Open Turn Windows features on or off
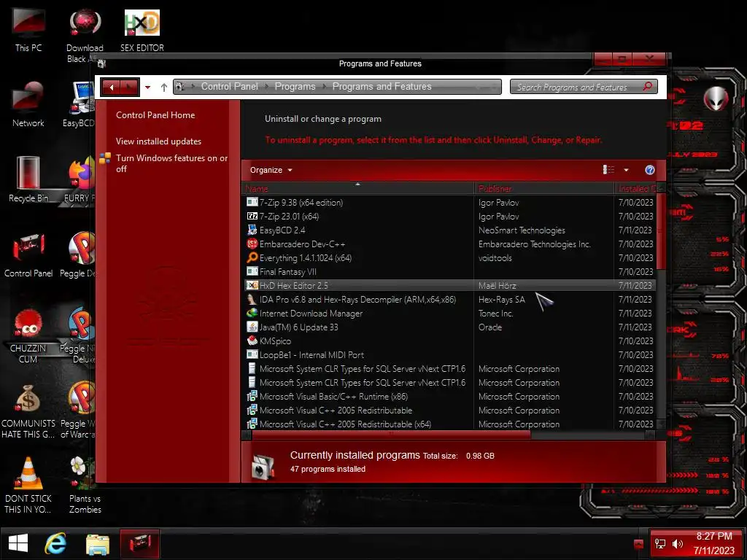This screenshot has height=560, width=747. tap(171, 163)
